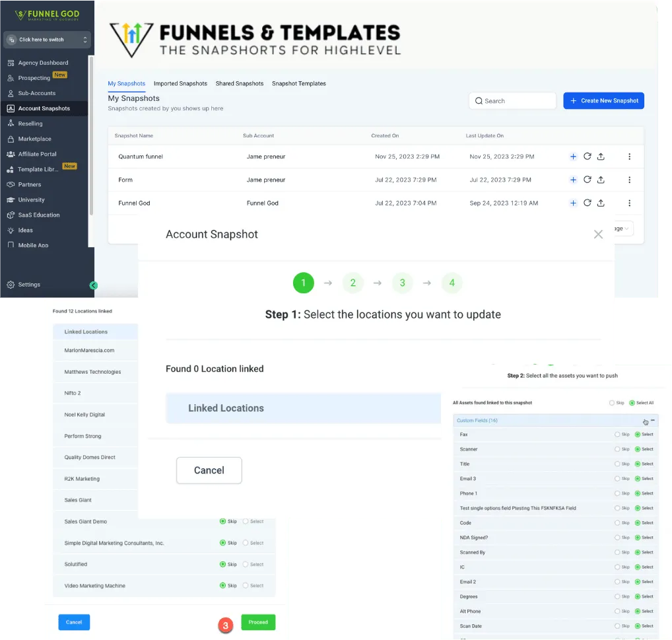Open Click here to switch account dropdown

pos(47,40)
